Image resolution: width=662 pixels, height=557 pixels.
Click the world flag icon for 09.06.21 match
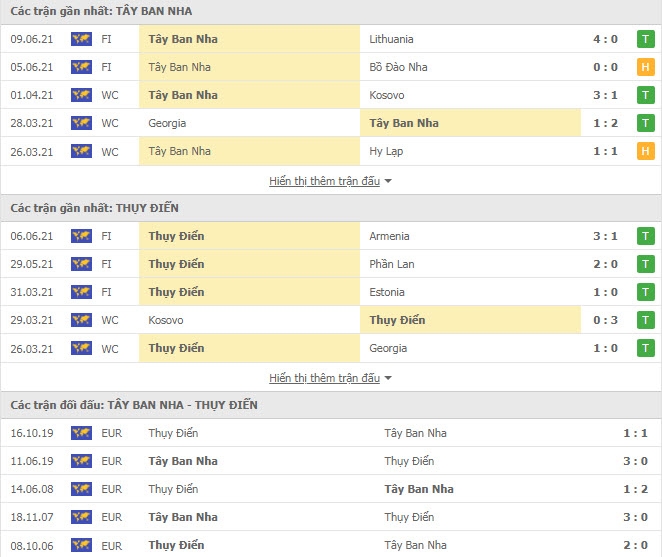[81, 39]
